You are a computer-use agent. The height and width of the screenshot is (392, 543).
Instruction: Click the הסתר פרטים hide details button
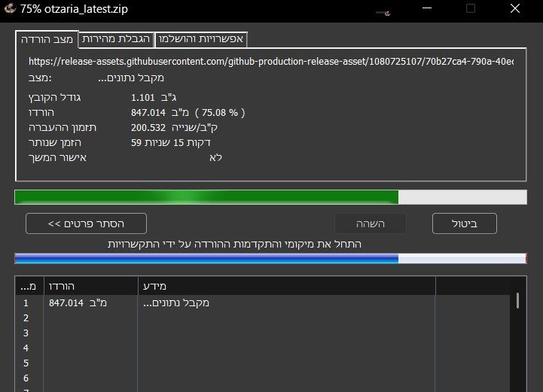(86, 223)
